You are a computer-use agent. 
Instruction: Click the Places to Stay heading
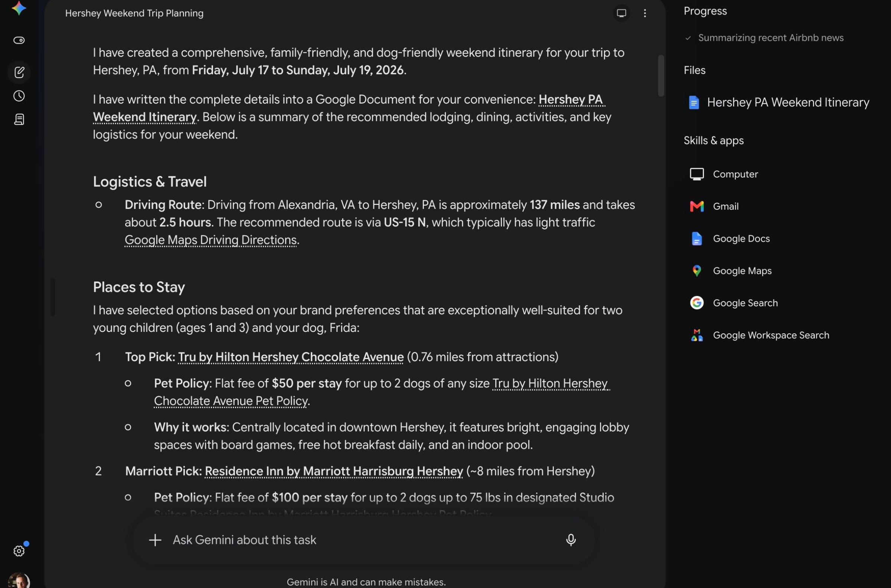pos(139,287)
